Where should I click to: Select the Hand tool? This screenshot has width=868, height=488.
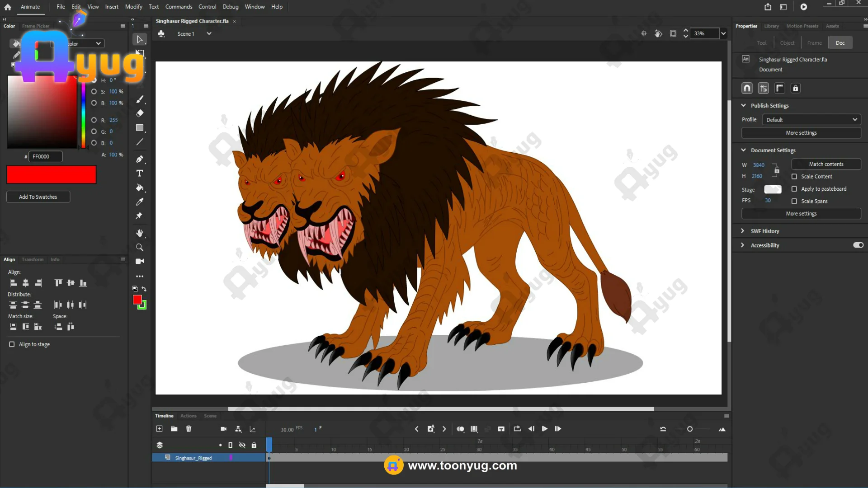click(140, 233)
